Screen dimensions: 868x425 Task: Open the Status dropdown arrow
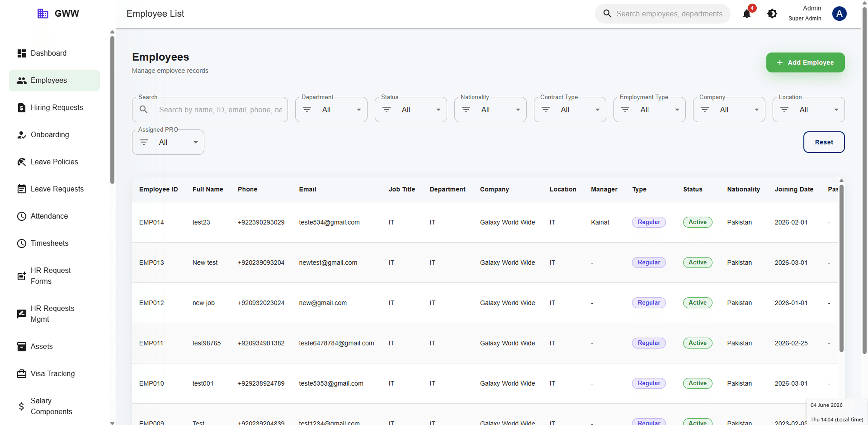click(438, 110)
